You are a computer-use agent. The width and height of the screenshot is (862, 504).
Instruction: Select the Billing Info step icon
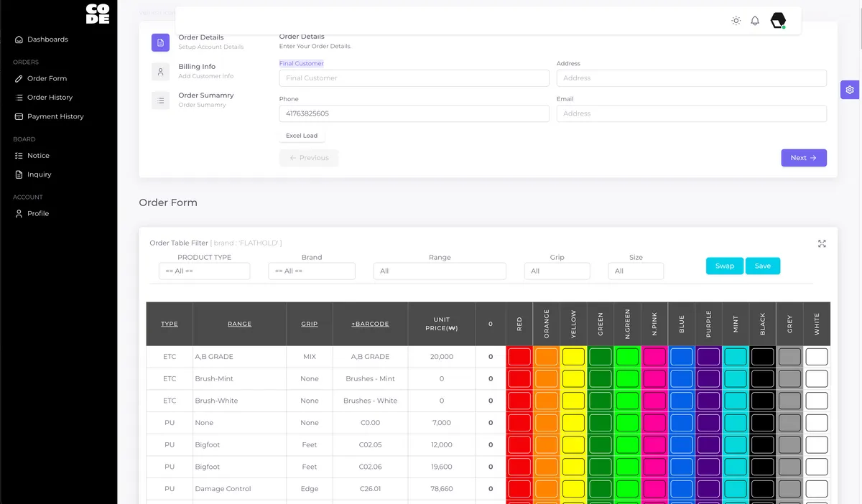tap(160, 71)
